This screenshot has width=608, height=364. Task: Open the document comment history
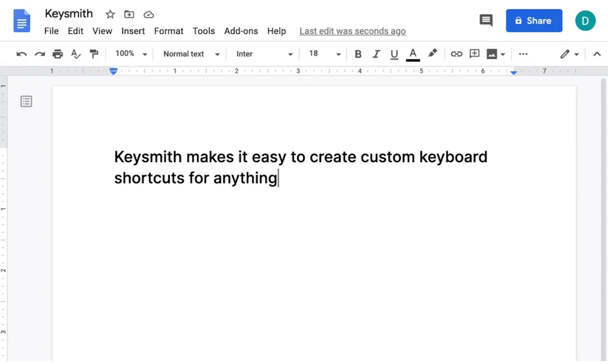pyautogui.click(x=486, y=20)
